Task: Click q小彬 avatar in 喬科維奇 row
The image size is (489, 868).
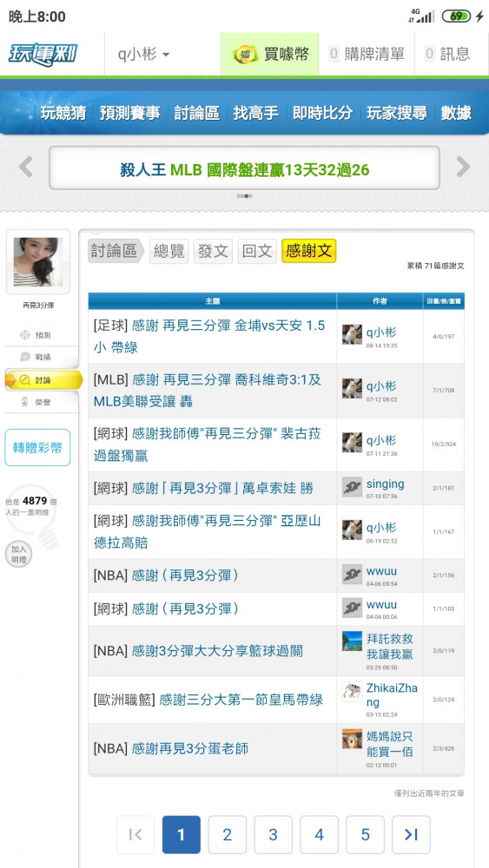Action: (x=353, y=388)
